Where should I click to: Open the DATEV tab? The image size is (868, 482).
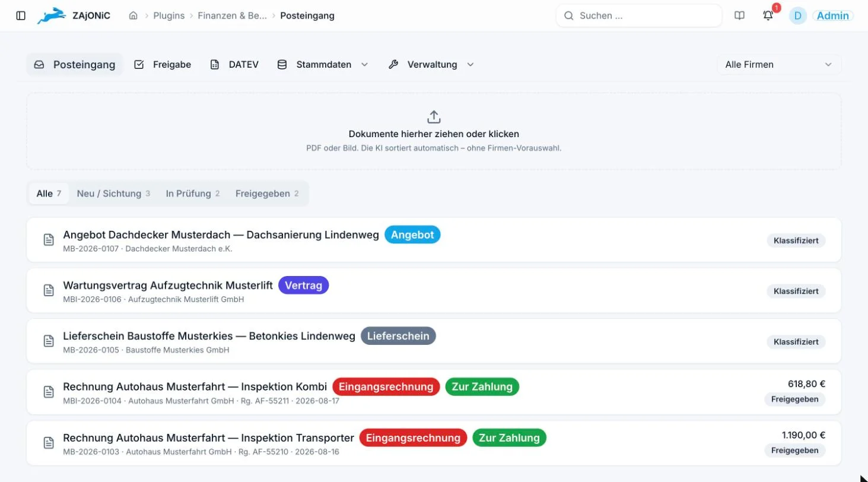click(234, 65)
